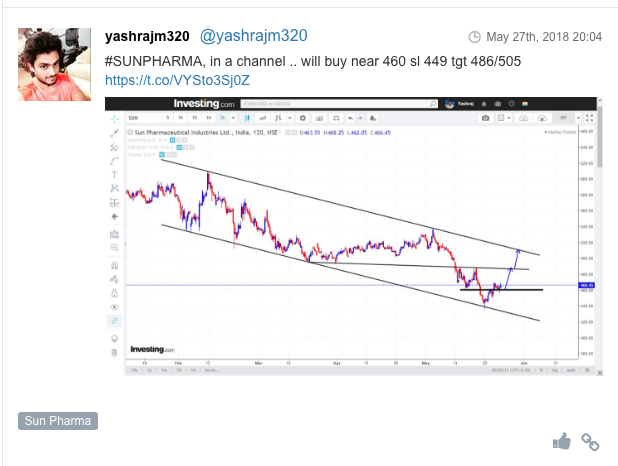
Task: Open interval dropdown arrow after 2h
Action: [x=233, y=118]
